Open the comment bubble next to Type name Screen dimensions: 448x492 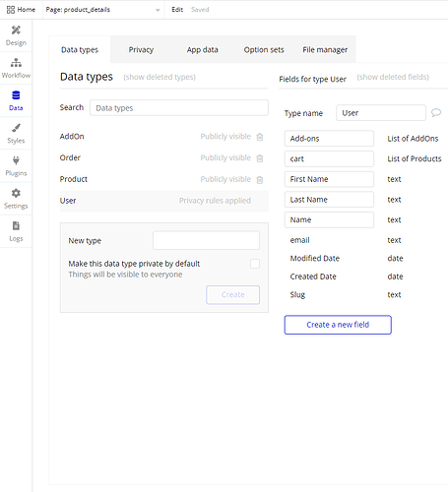coord(436,113)
